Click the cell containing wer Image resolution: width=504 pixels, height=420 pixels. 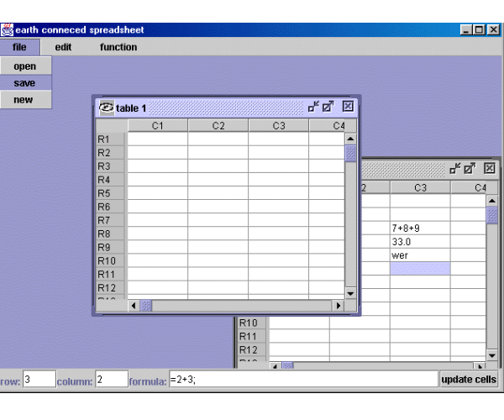coord(420,255)
